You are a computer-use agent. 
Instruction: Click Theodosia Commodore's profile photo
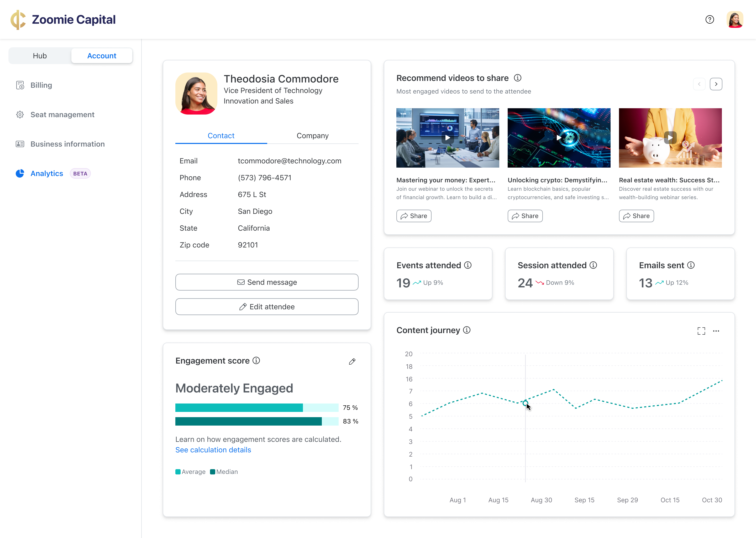(x=196, y=94)
